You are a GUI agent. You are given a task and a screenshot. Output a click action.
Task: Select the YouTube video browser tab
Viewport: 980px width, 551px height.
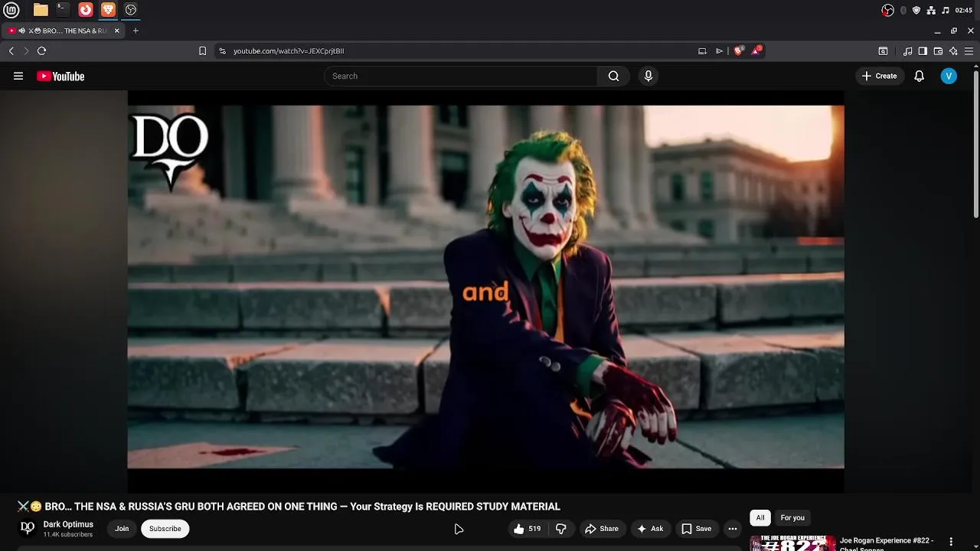pos(63,31)
